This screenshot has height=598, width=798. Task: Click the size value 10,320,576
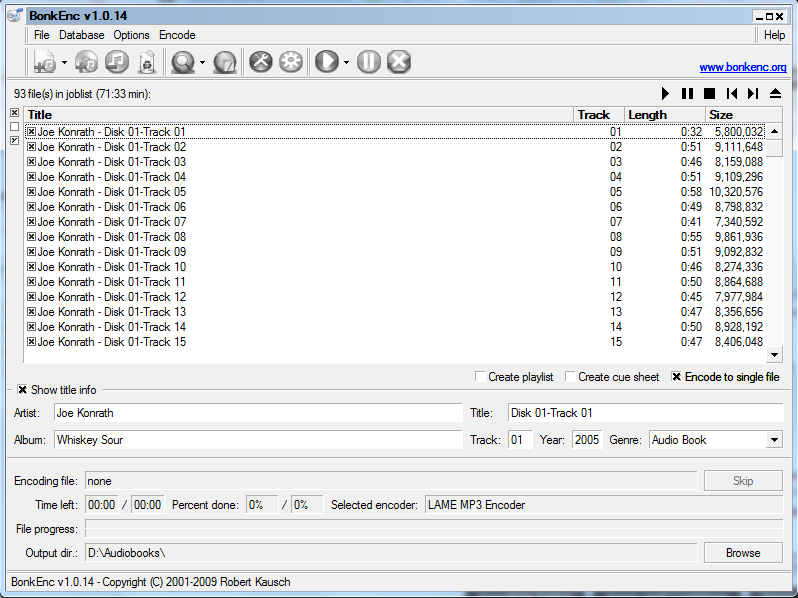point(736,192)
